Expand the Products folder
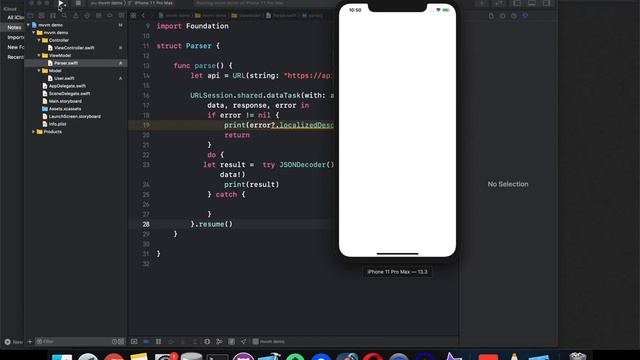 [x=33, y=132]
